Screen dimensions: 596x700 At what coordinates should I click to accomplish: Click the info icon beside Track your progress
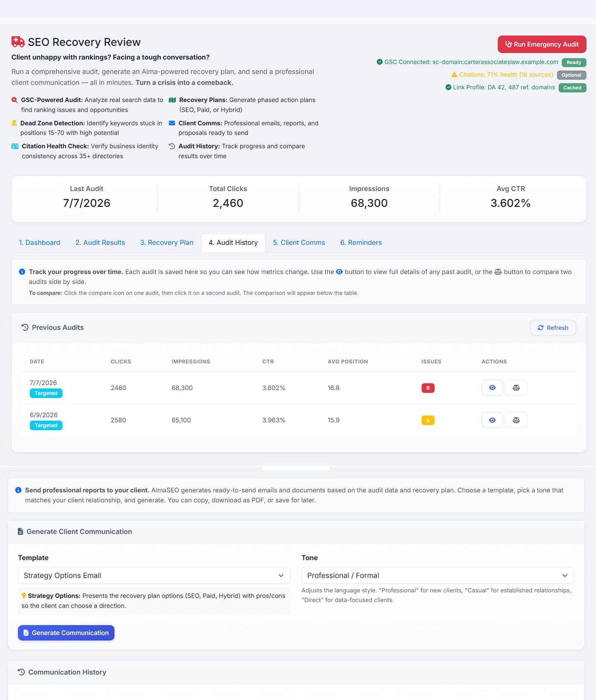coord(22,272)
